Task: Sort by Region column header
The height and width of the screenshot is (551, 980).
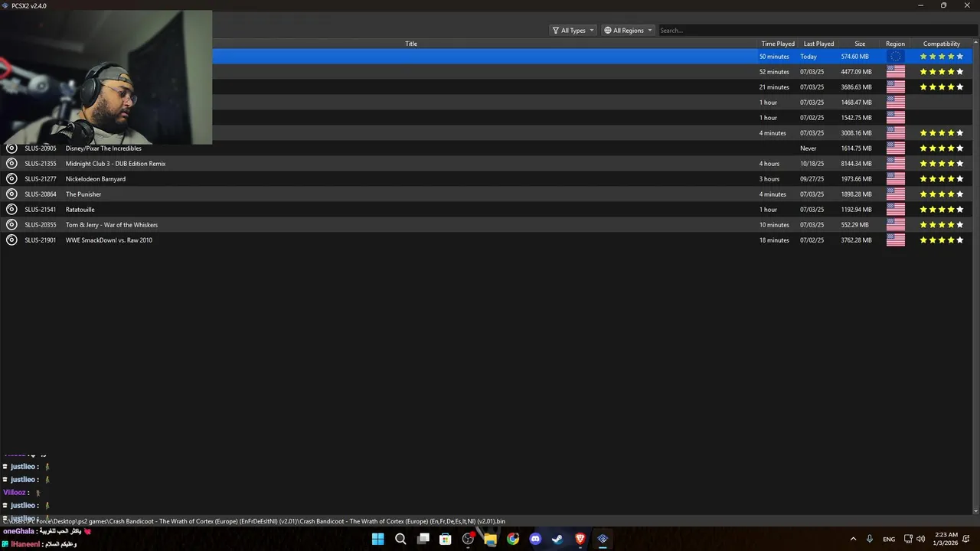Action: click(x=895, y=44)
